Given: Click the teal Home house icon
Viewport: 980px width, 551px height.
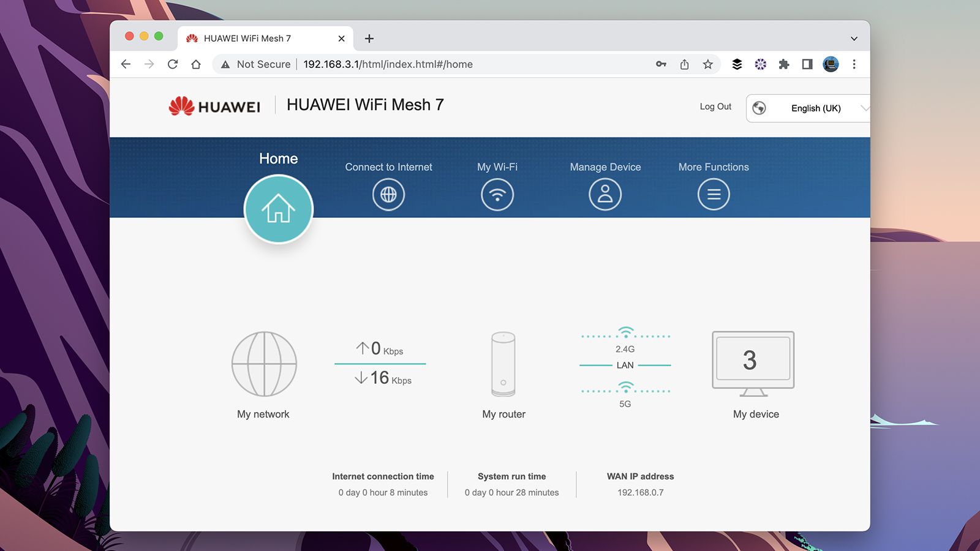Looking at the screenshot, I should pos(279,209).
